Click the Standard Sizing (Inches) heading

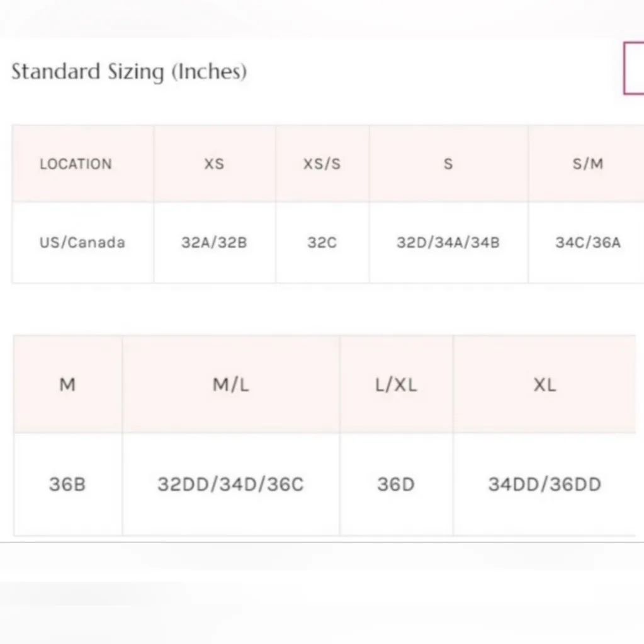[129, 72]
